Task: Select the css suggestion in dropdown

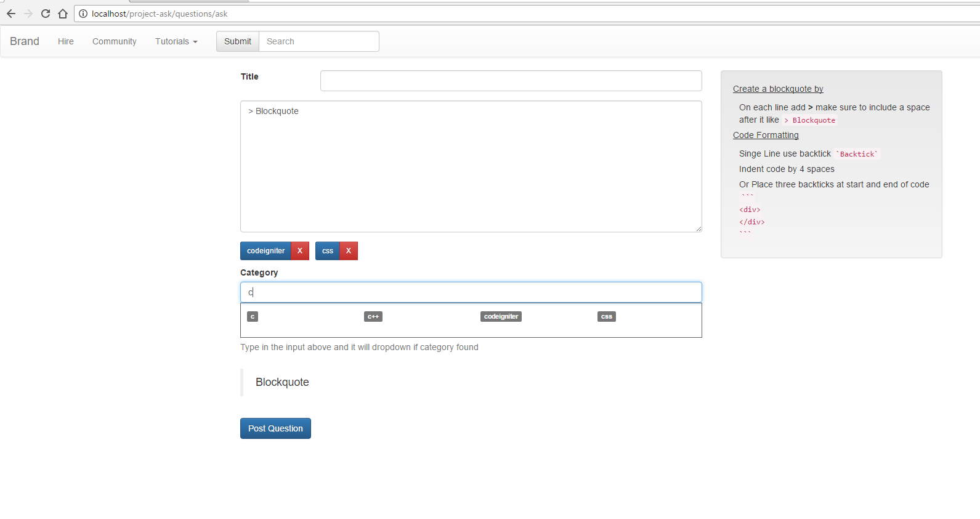Action: pyautogui.click(x=607, y=317)
